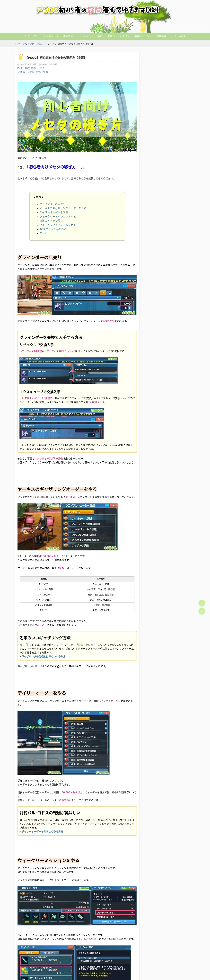Open メセタ稼ぎ（金策） in the breadcrumb
Screen dimensions: 210x980
(33, 44)
